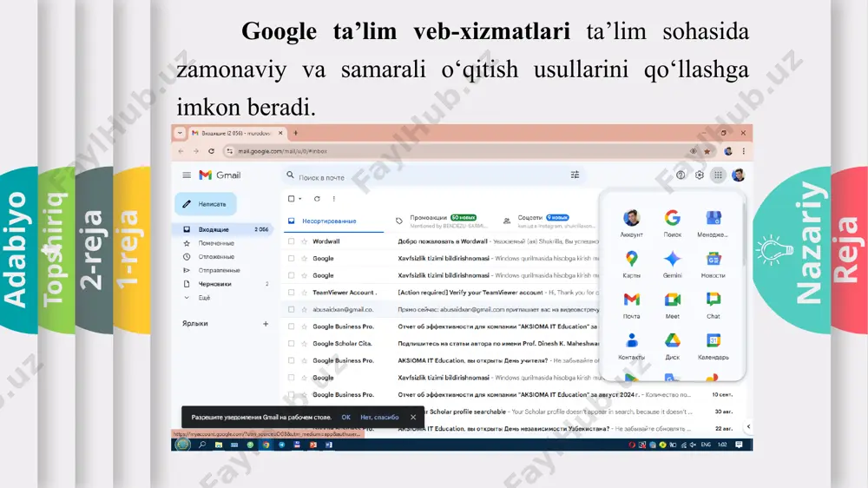Open Аккаунт in the apps panel
This screenshot has width=868, height=488.
[x=632, y=223]
